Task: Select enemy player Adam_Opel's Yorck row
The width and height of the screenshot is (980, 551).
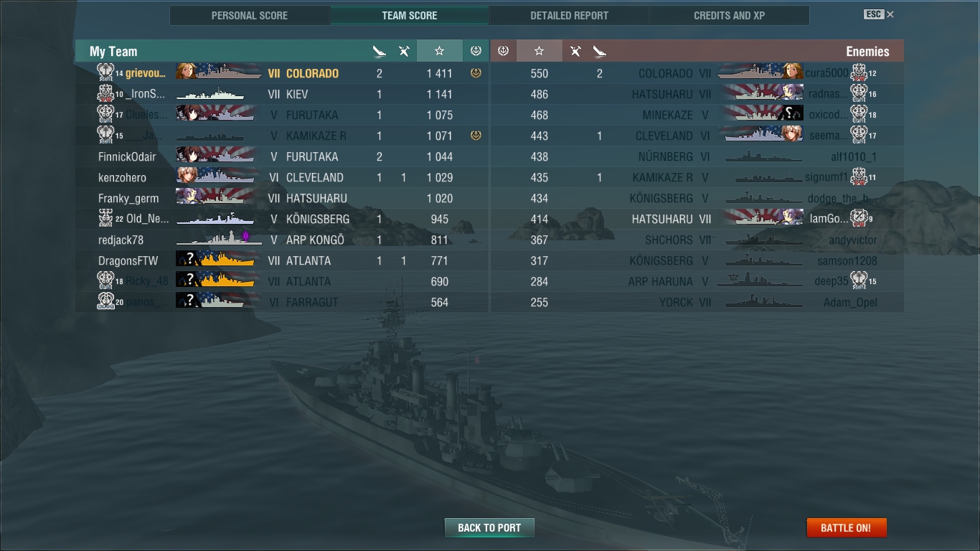Action: click(x=697, y=302)
